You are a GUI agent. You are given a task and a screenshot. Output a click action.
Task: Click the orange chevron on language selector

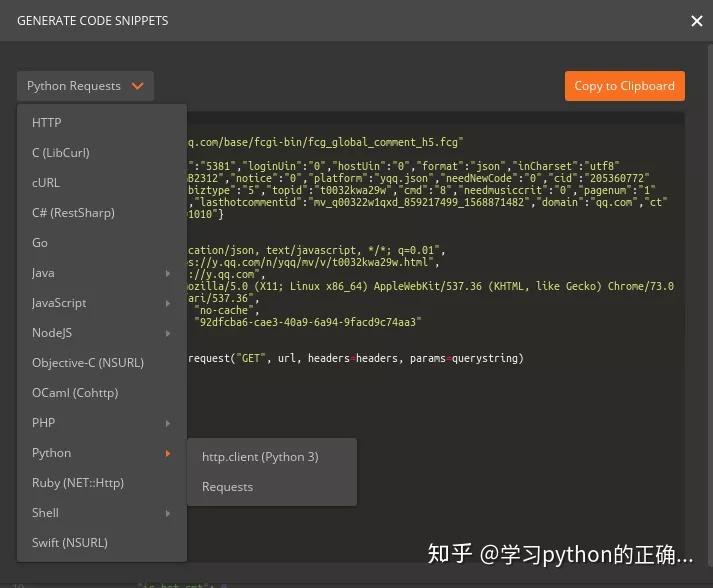coord(137,86)
